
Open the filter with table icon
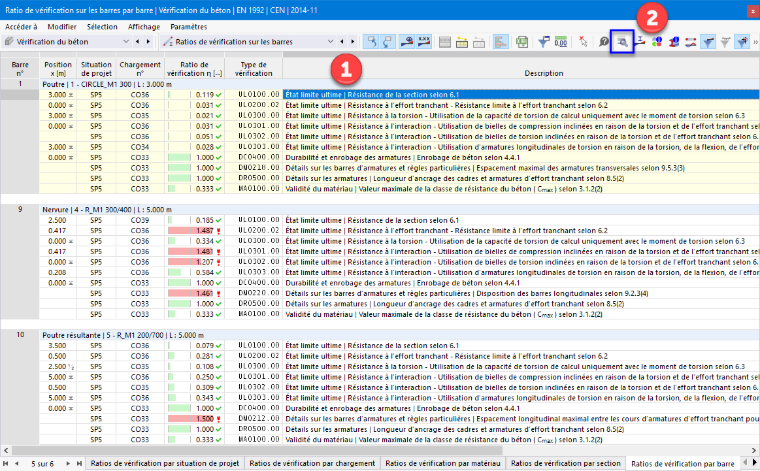pyautogui.click(x=544, y=42)
